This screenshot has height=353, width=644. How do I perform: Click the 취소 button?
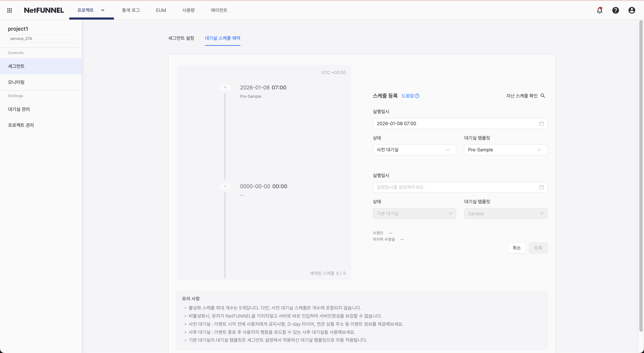tap(517, 248)
